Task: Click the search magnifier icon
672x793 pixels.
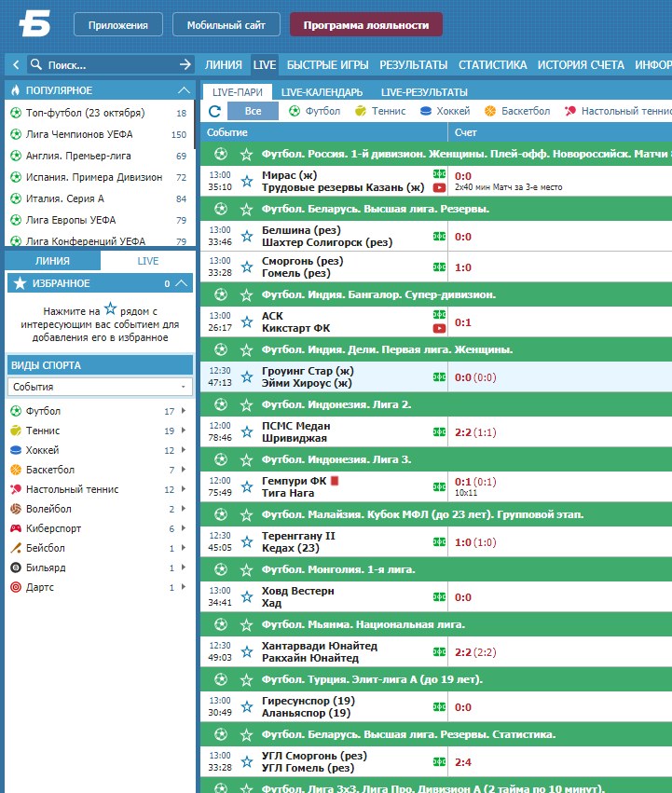Action: coord(36,64)
